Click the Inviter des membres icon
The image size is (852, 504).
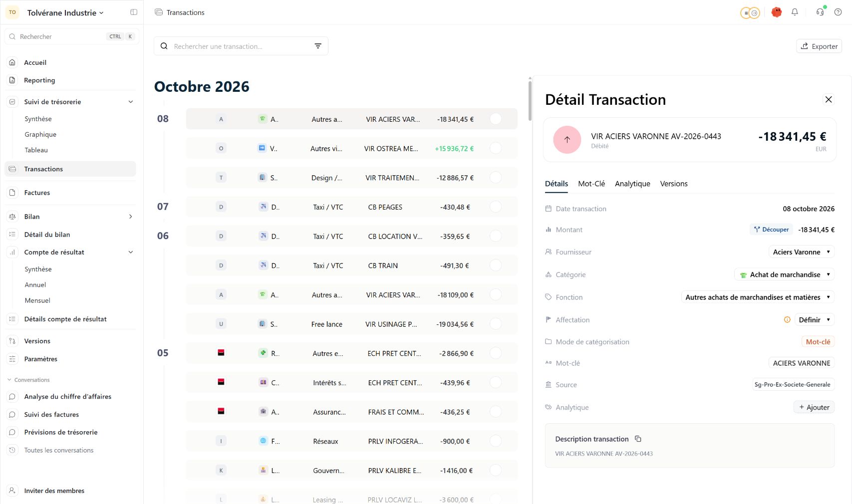tap(12, 491)
